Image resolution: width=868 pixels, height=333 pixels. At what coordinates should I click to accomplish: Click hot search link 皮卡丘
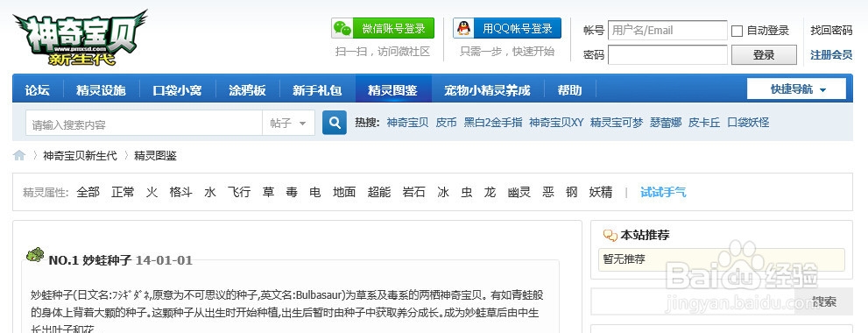coord(704,123)
